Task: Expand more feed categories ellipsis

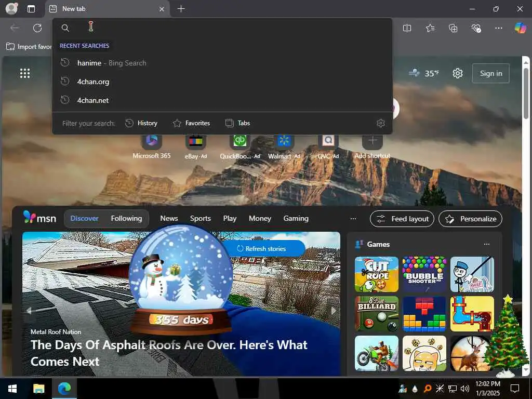Action: coord(353,219)
